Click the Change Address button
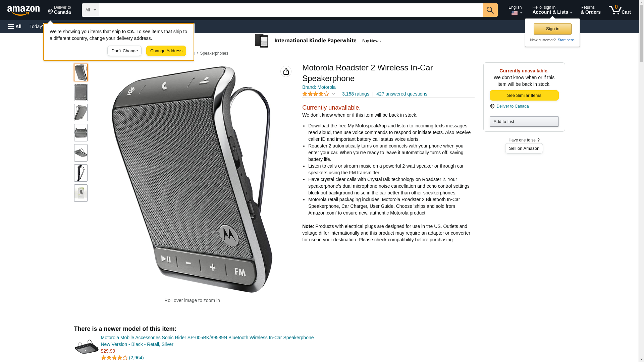The height and width of the screenshot is (362, 644). pos(166,51)
